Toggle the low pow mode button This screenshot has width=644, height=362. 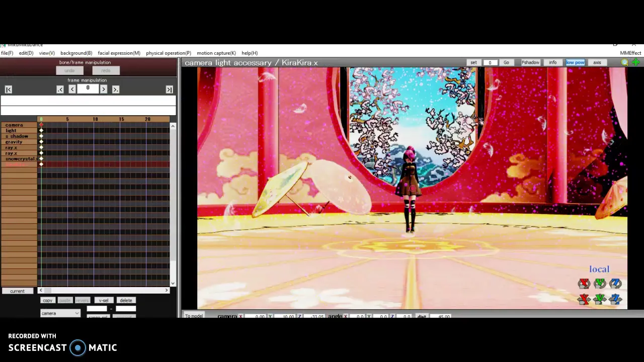click(x=575, y=62)
